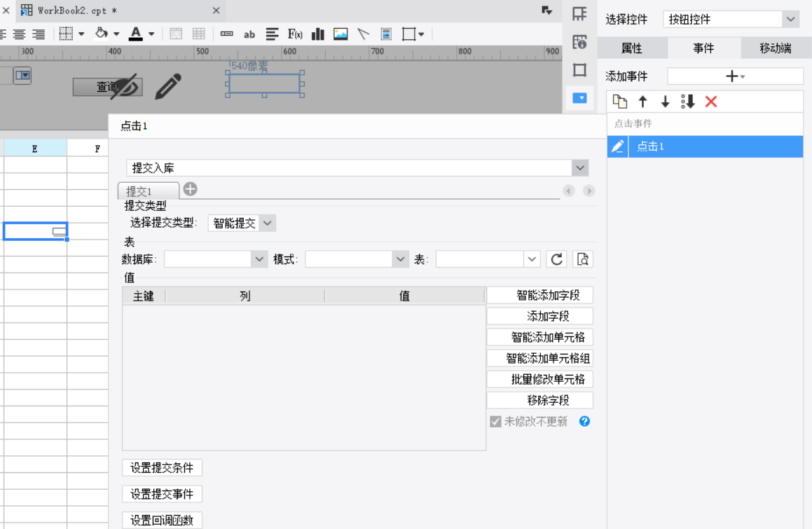Screen dimensions: 812x529
Task: Open the highlighted widget settings sidebar icon
Action: point(579,98)
